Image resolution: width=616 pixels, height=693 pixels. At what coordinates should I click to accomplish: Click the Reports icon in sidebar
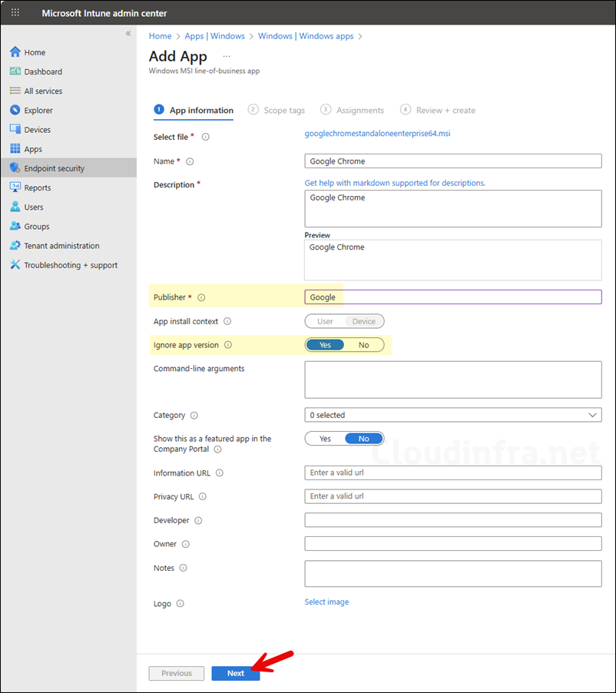(x=15, y=187)
